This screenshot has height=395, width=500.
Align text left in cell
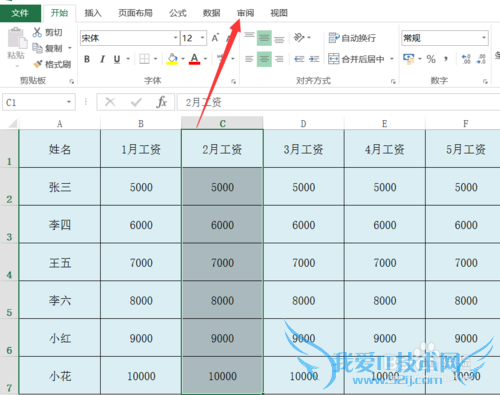[249, 59]
